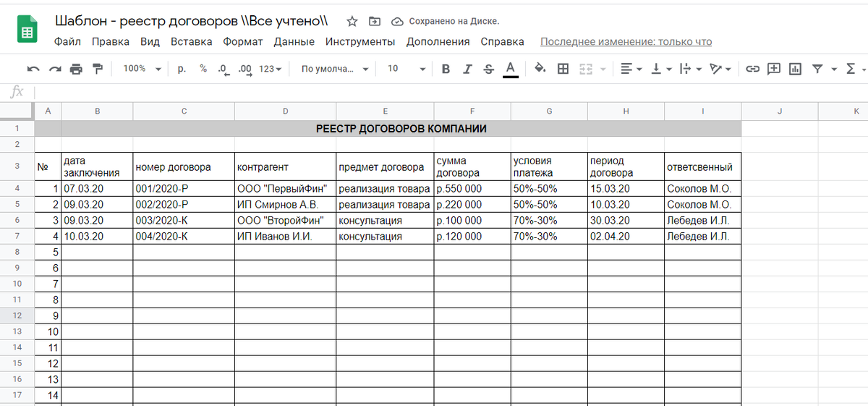The height and width of the screenshot is (406, 868).
Task: Select column F header
Action: coord(472,111)
